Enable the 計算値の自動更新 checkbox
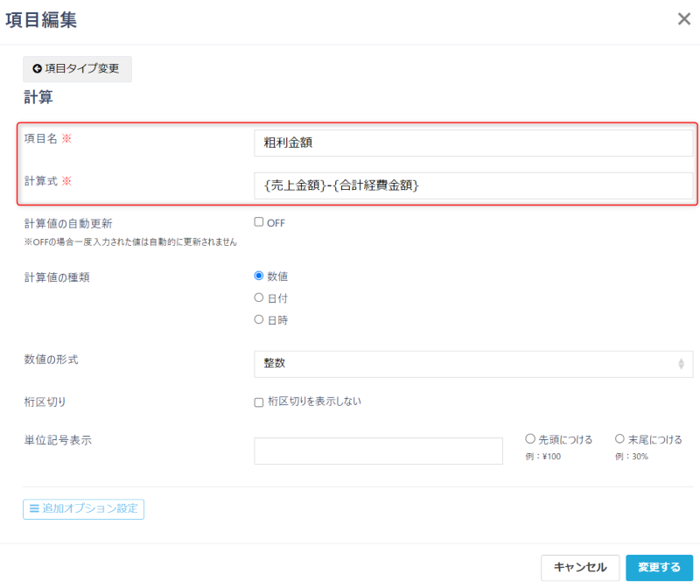This screenshot has width=700, height=588. coord(258,222)
